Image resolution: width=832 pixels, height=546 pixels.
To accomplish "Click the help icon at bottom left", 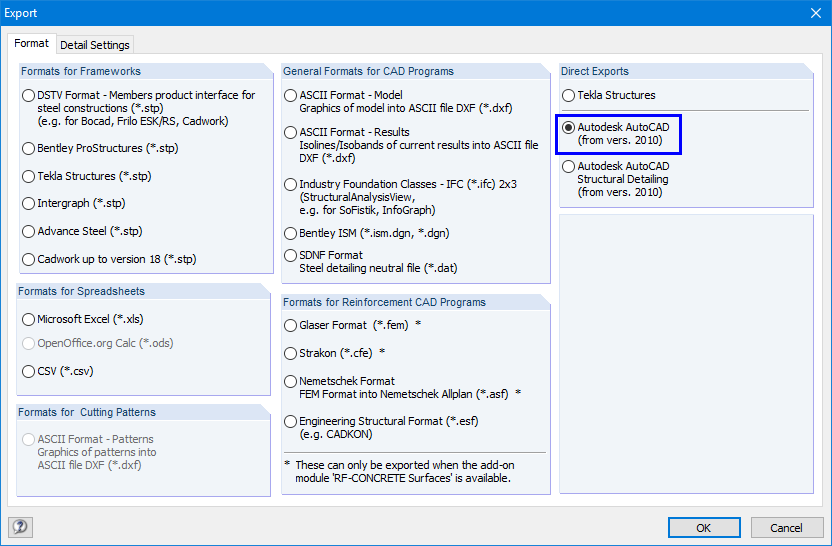I will (18, 527).
